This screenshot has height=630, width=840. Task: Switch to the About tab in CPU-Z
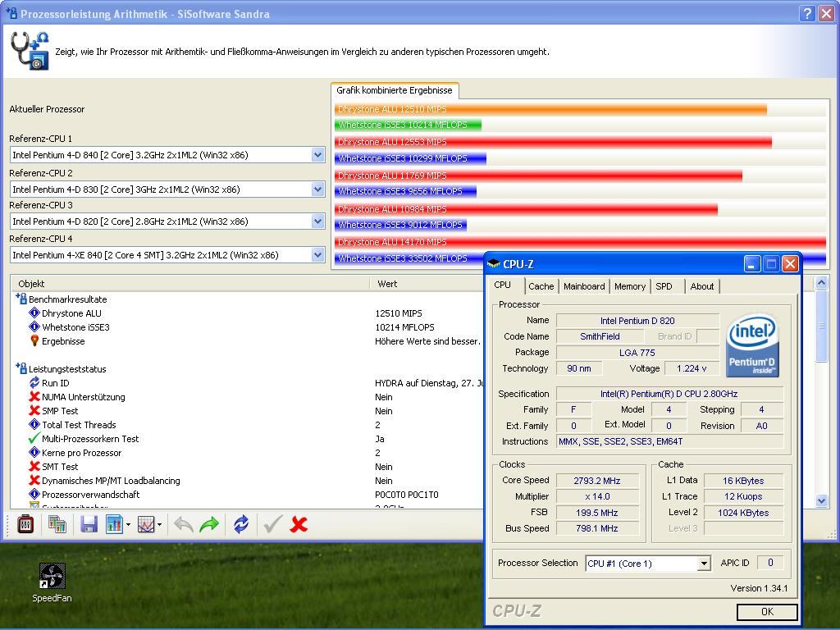702,286
